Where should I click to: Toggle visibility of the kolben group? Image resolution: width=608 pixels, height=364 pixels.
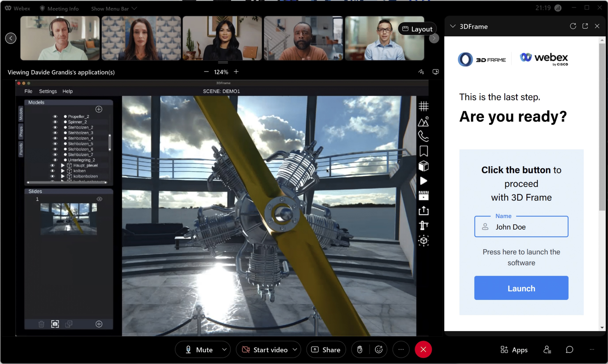52,171
